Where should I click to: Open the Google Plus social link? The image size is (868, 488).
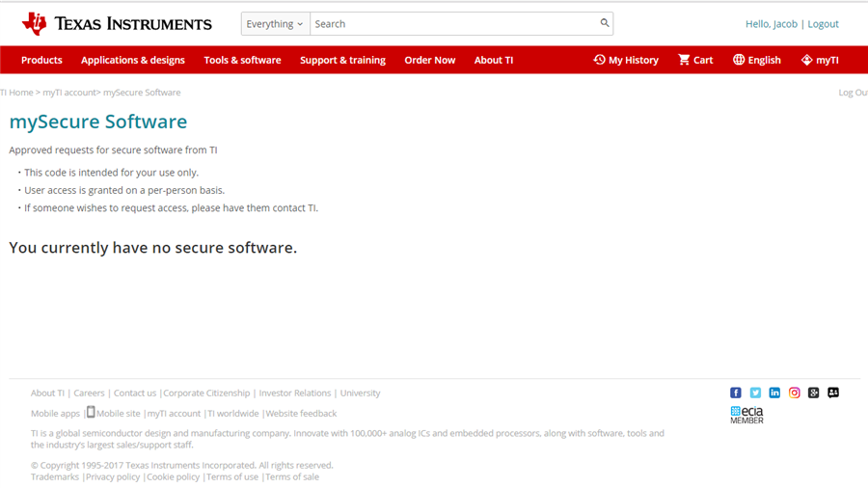[x=813, y=393]
